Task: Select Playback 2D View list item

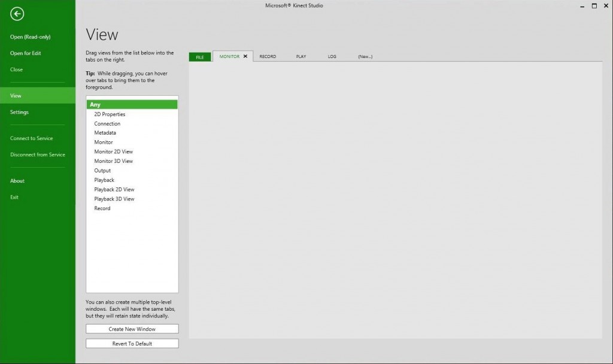Action: [x=114, y=189]
